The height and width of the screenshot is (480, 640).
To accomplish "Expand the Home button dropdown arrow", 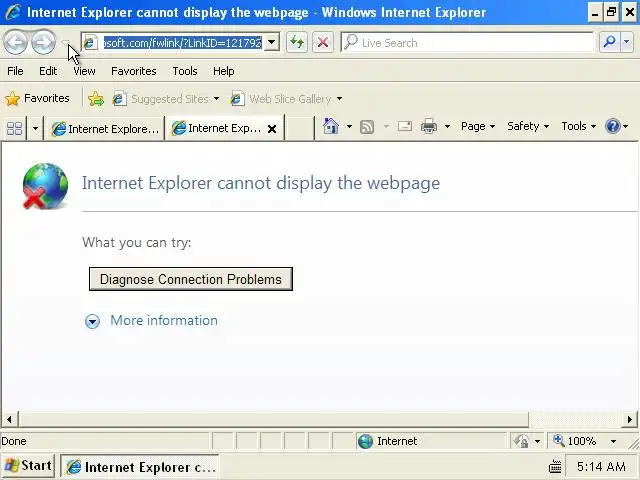I will coord(349,127).
